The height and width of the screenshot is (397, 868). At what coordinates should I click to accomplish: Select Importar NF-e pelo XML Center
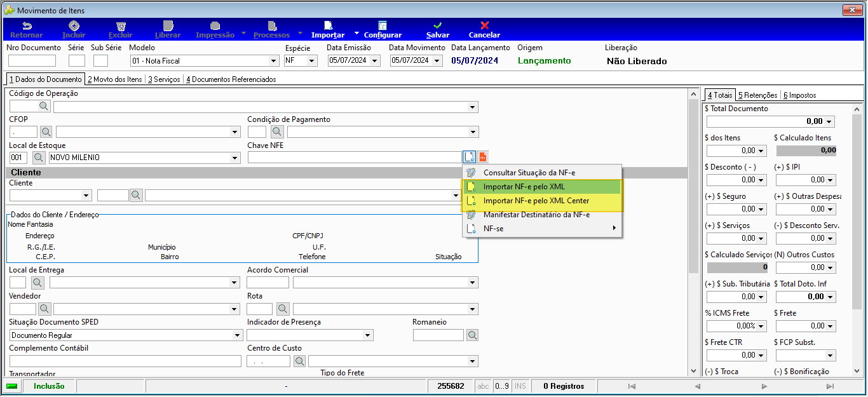[x=542, y=201]
